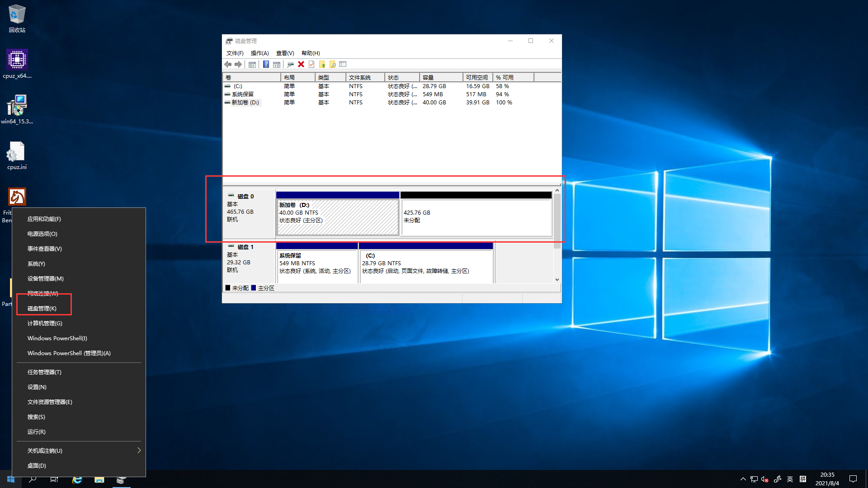Choose 电源选项(O) in the context menu

[79, 234]
